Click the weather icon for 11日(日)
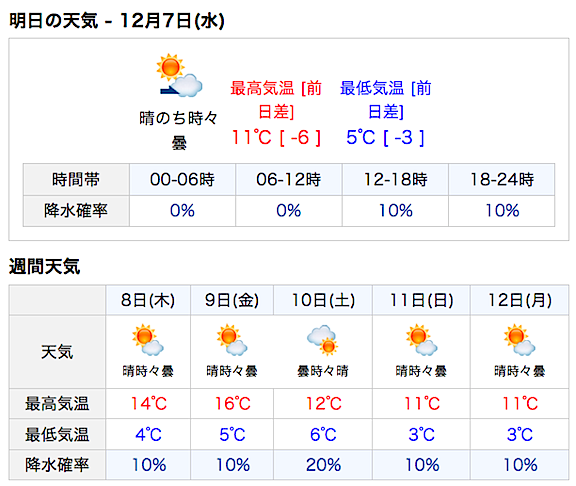Screen dimensions: 576x486 click(421, 340)
